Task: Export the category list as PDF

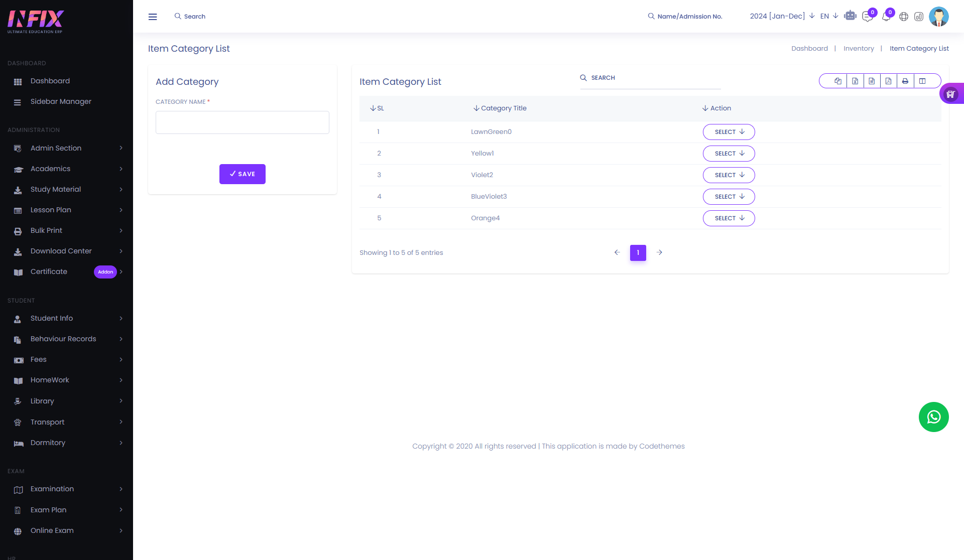Action: [x=888, y=81]
